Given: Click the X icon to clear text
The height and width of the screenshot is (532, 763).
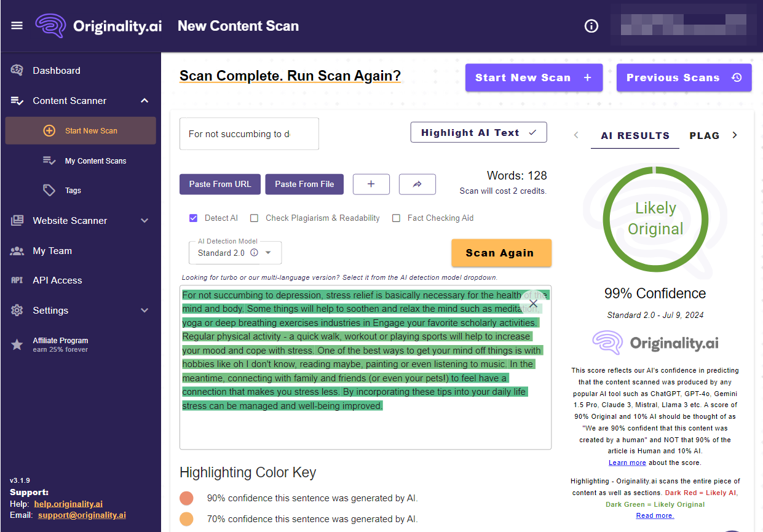Looking at the screenshot, I should point(533,304).
